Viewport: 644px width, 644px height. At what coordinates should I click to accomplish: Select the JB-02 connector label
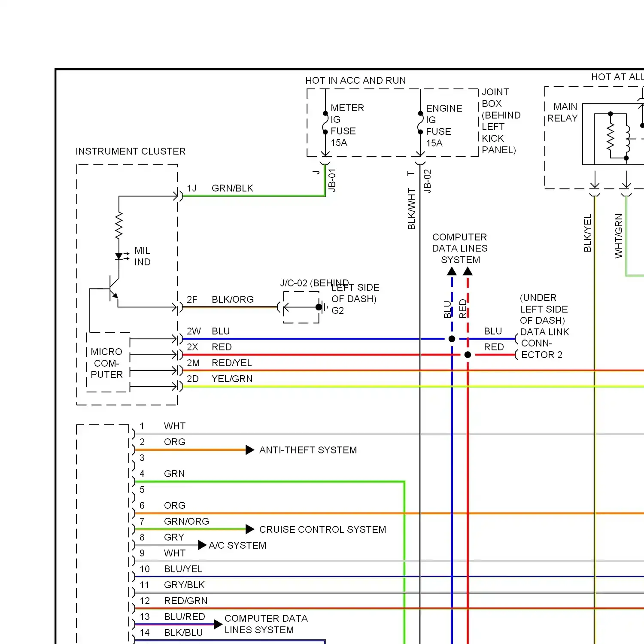[427, 181]
